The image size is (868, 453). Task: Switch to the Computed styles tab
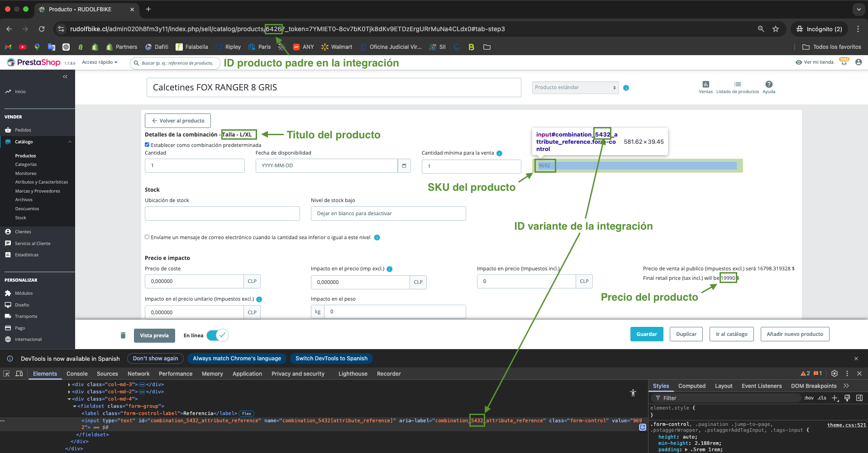[x=692, y=386]
